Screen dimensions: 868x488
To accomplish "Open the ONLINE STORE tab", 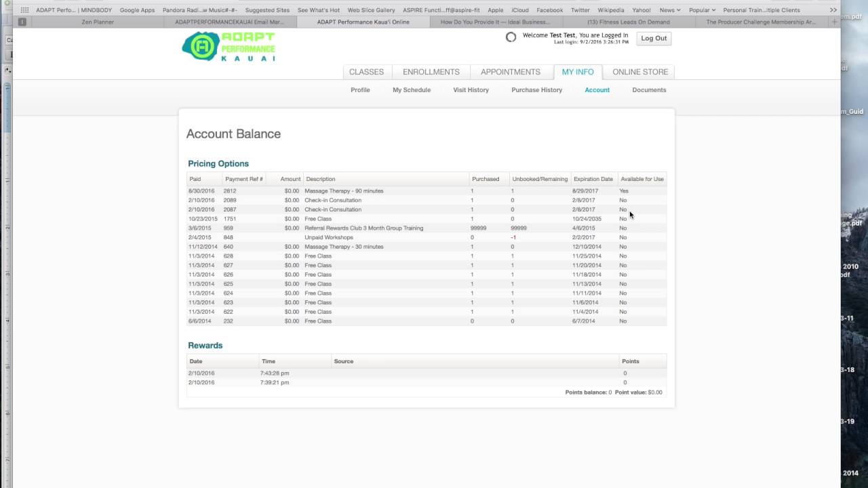I will (640, 72).
